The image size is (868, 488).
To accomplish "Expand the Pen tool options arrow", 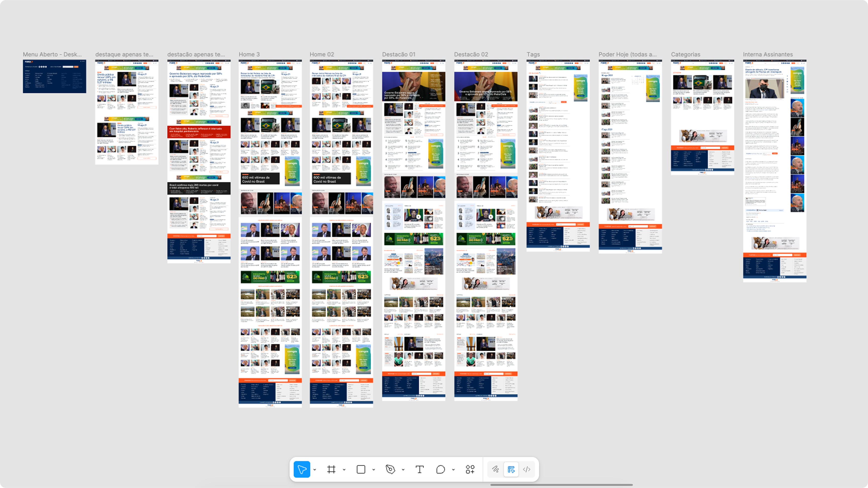I will [403, 469].
